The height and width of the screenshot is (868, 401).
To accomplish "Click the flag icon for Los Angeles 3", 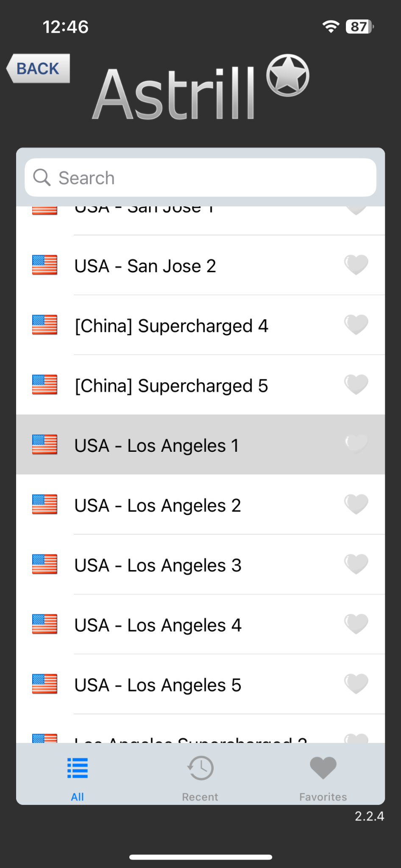I will pyautogui.click(x=45, y=565).
